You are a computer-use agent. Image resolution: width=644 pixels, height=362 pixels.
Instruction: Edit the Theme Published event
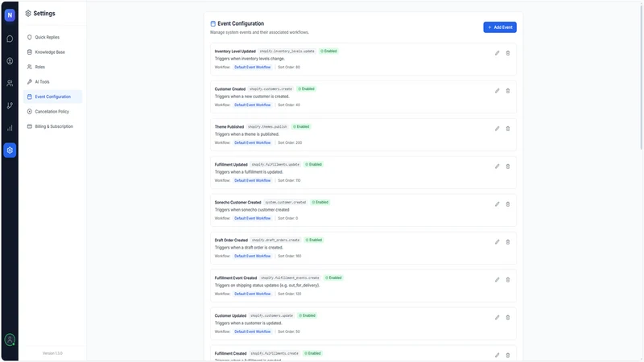497,129
